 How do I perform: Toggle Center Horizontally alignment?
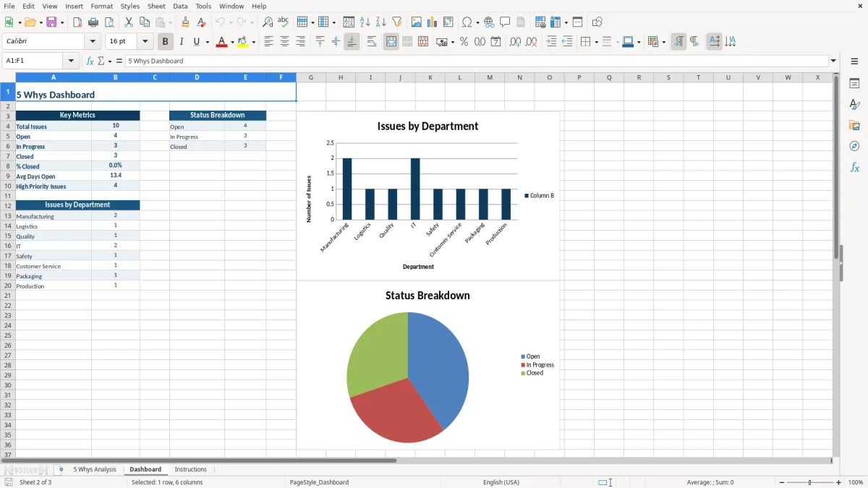pyautogui.click(x=284, y=42)
